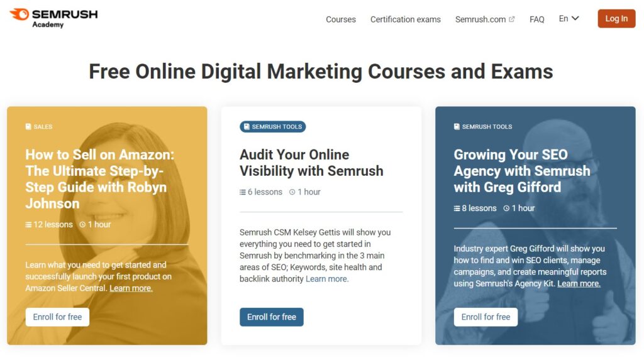This screenshot has width=644, height=358.
Task: Click the list icon beside 12 lessons
Action: point(28,225)
